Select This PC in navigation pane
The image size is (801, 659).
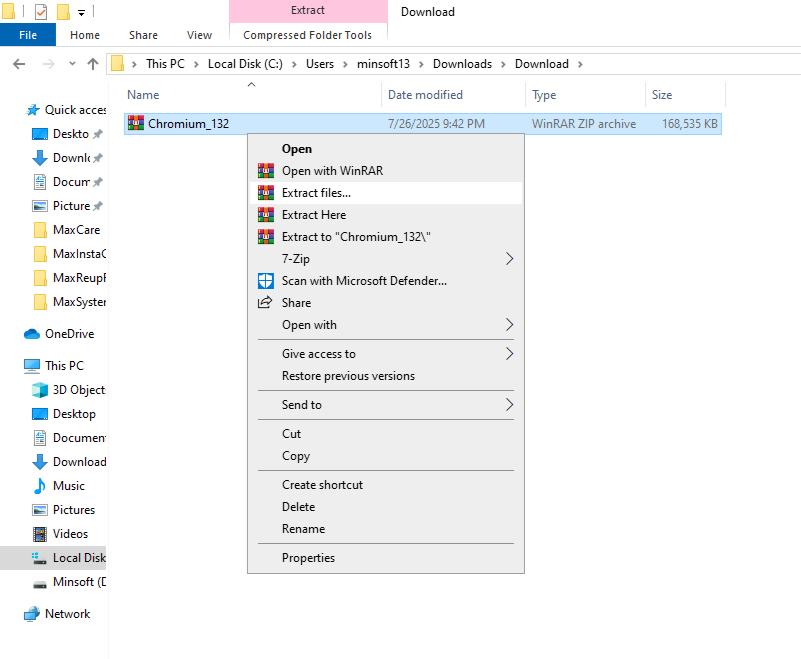coord(55,366)
